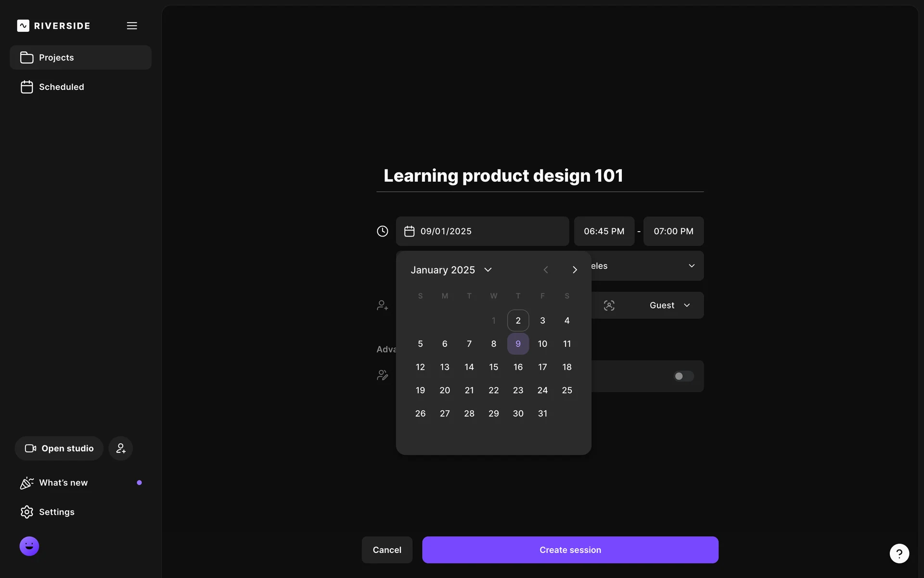
Task: Click the hamburger menu icon beside Riverside
Action: tap(132, 26)
